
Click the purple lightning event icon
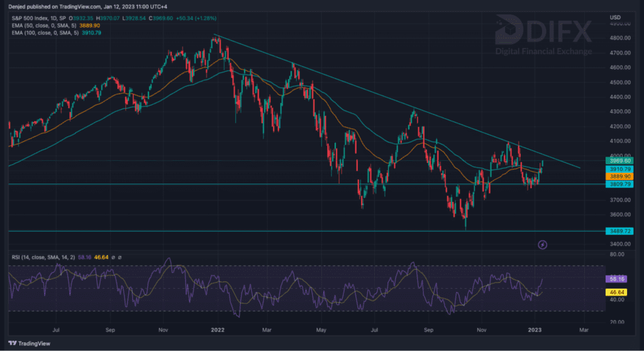pos(543,243)
